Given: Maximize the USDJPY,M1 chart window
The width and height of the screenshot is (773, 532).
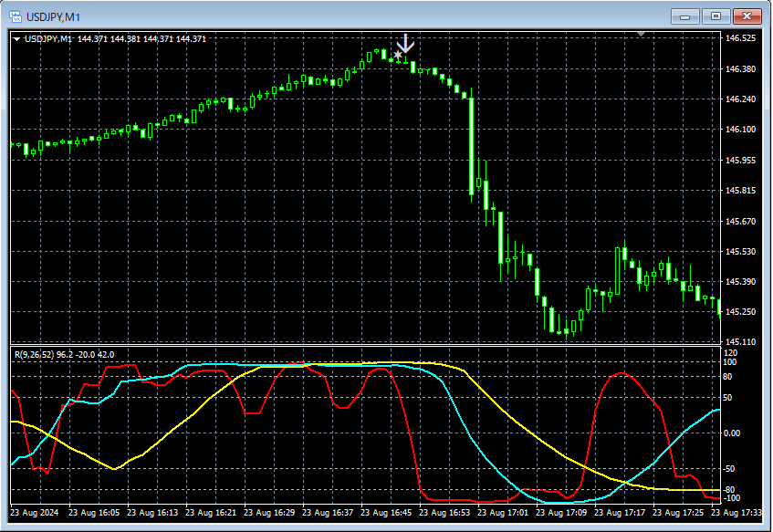Looking at the screenshot, I should tap(716, 16).
